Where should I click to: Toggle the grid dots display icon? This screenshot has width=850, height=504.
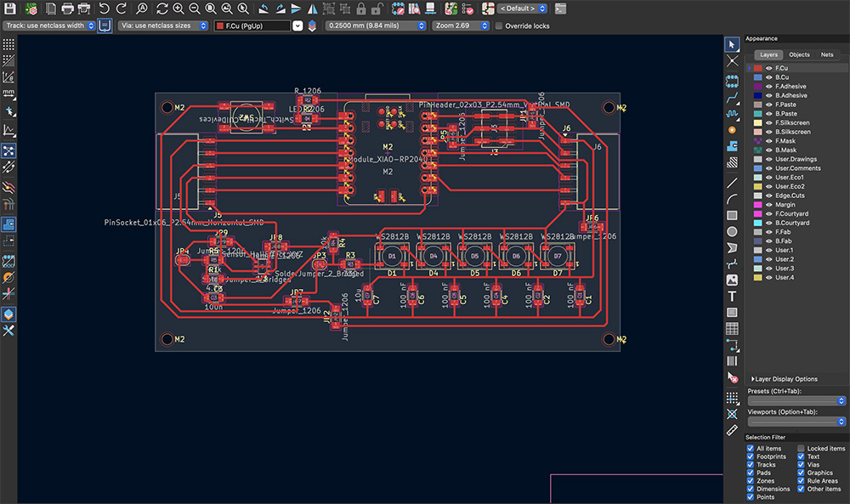coord(8,44)
